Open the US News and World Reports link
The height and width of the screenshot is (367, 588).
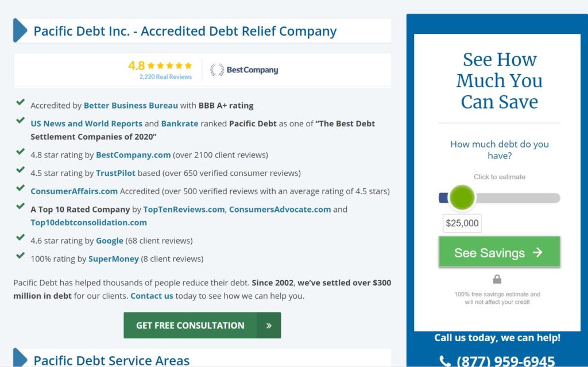pyautogui.click(x=87, y=123)
